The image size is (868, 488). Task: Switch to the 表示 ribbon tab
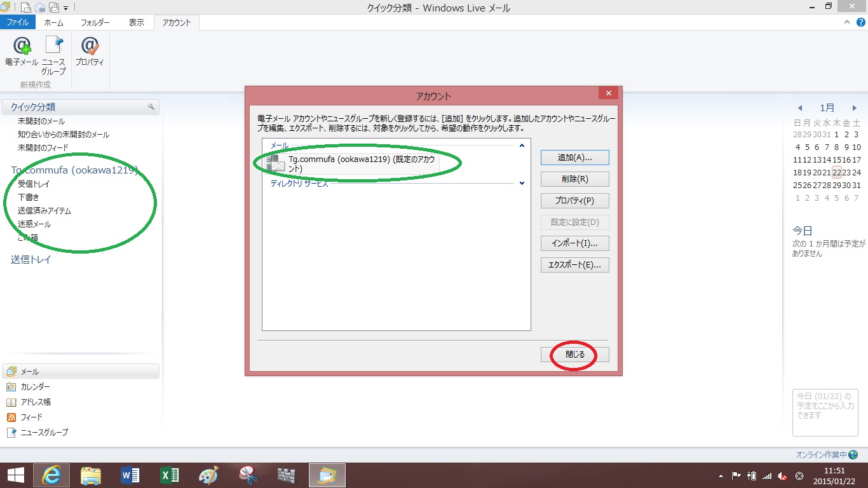137,22
